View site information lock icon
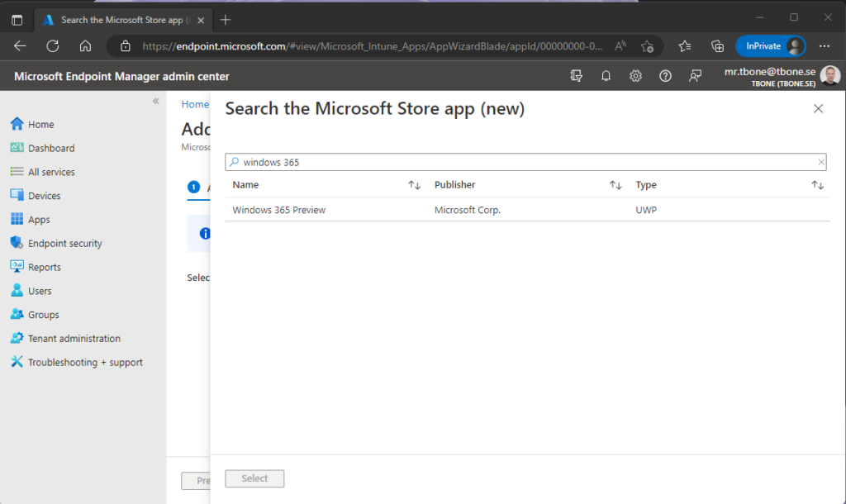This screenshot has width=846, height=504. coord(126,46)
